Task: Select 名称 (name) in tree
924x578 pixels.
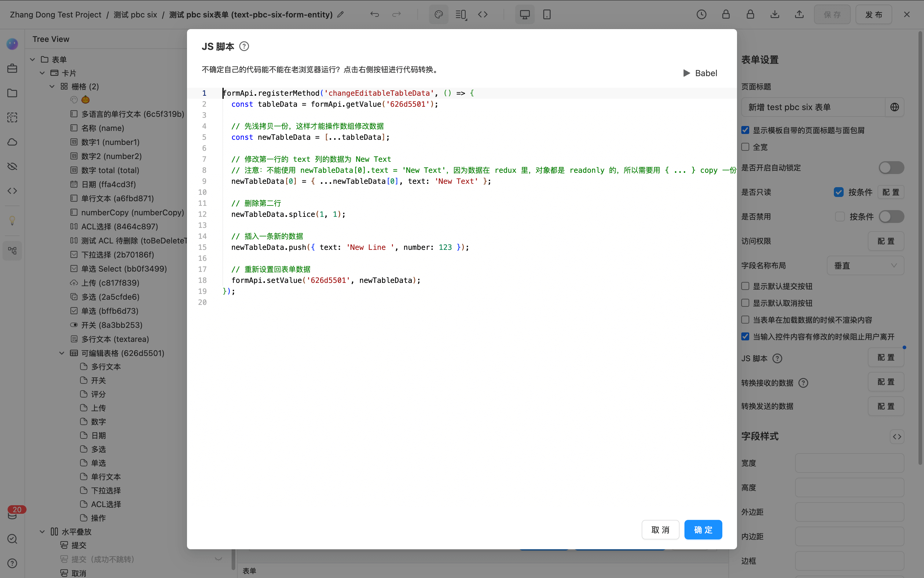Action: (102, 128)
